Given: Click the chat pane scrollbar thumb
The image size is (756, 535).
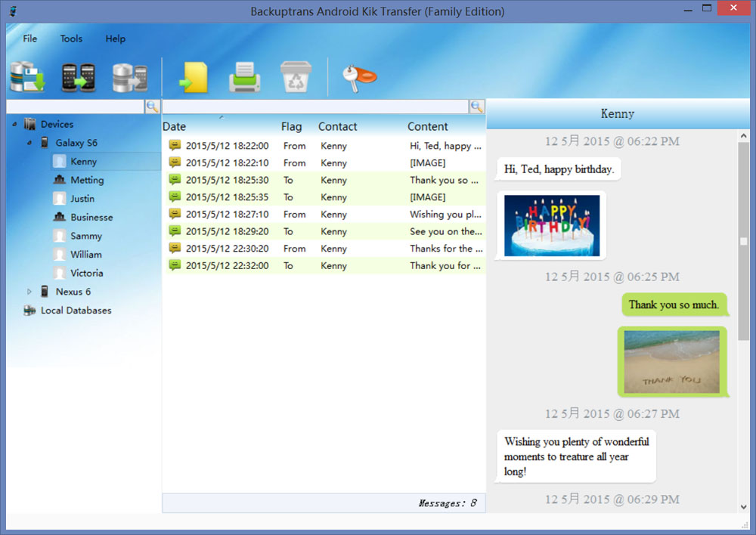Looking at the screenshot, I should point(743,241).
